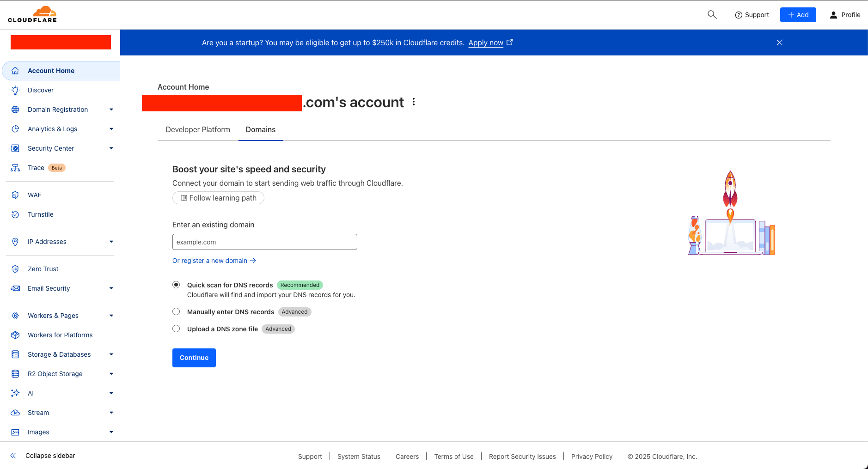Click the Storage & Databases icon
This screenshot has width=868, height=469.
click(15, 354)
